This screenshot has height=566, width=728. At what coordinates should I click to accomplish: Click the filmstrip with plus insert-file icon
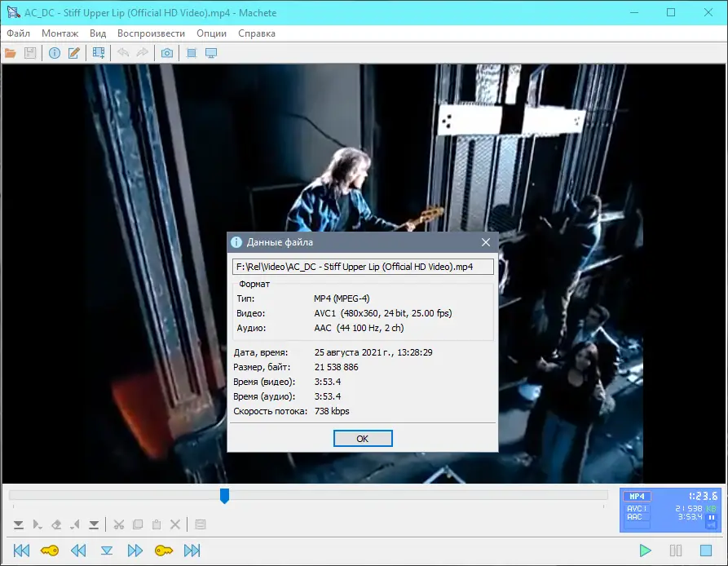(x=99, y=53)
